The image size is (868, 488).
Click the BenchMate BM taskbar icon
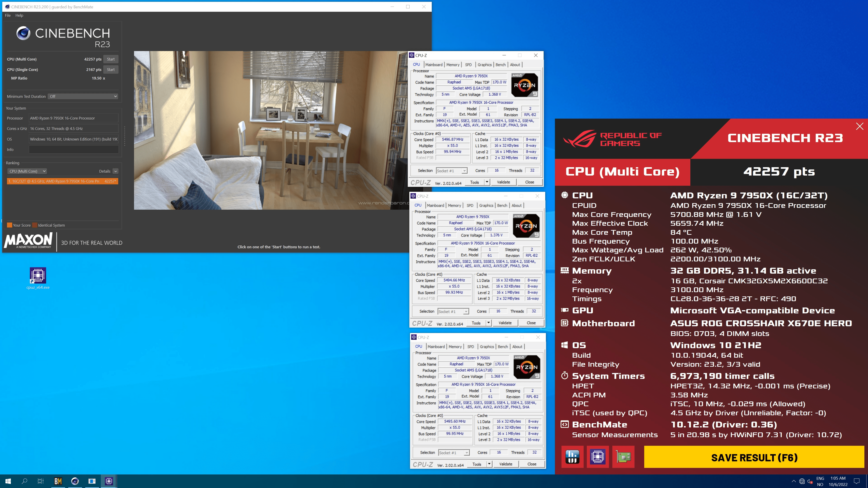click(58, 481)
